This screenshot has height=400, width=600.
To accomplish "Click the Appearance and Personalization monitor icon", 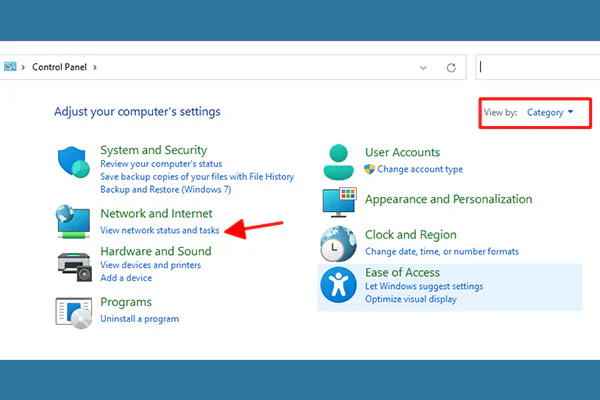I will 339,202.
